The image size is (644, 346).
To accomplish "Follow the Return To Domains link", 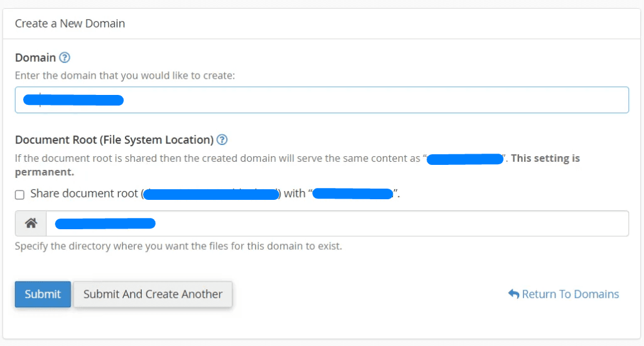I will pos(570,294).
